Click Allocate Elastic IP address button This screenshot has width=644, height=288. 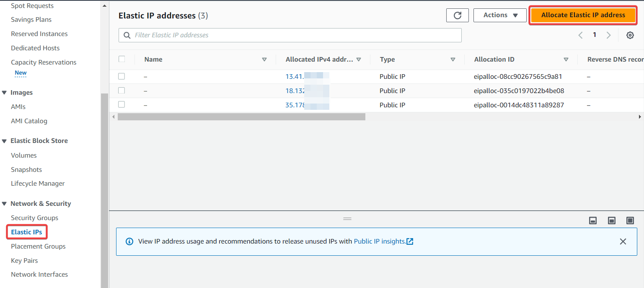click(583, 15)
